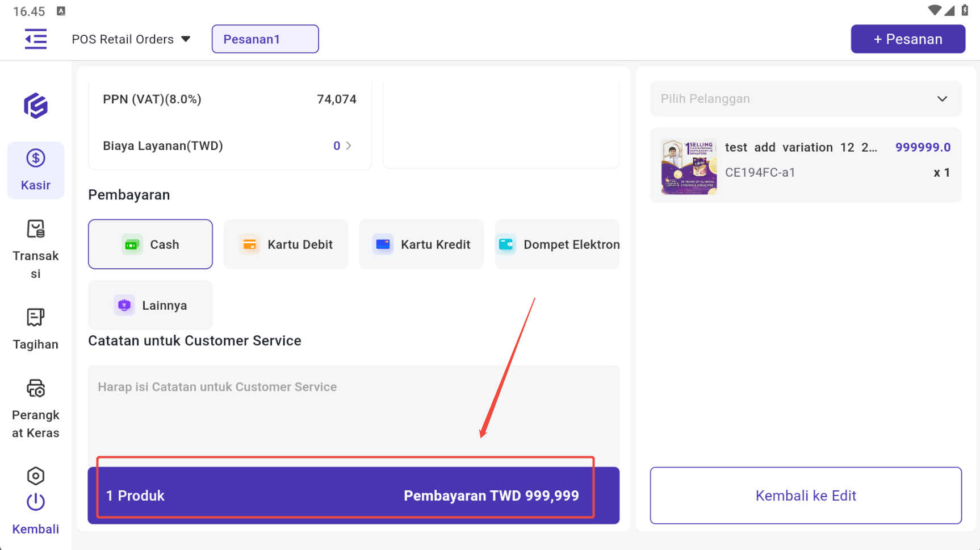Switch to the Pesanan1 order tab

[x=265, y=39]
